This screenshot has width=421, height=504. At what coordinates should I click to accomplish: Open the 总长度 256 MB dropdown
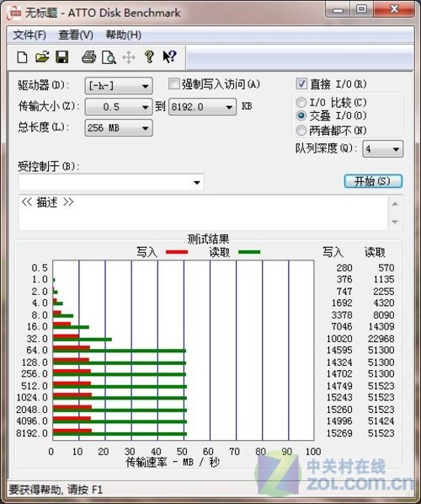pos(119,128)
